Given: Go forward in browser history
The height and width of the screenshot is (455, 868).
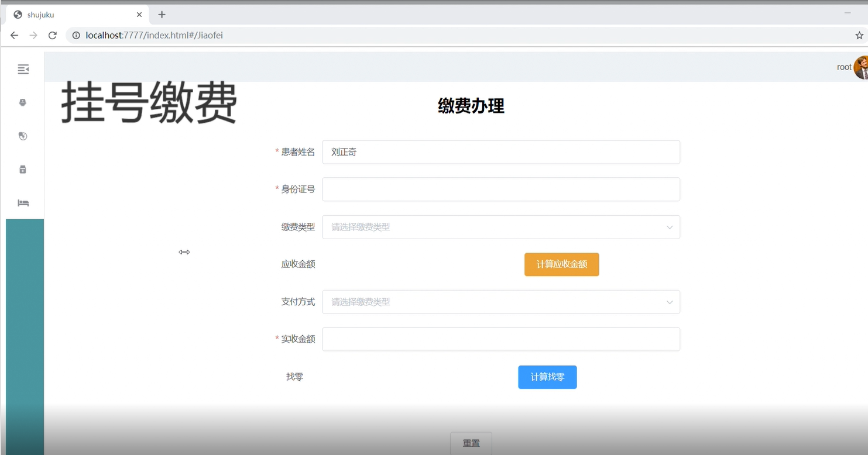Looking at the screenshot, I should coord(33,35).
